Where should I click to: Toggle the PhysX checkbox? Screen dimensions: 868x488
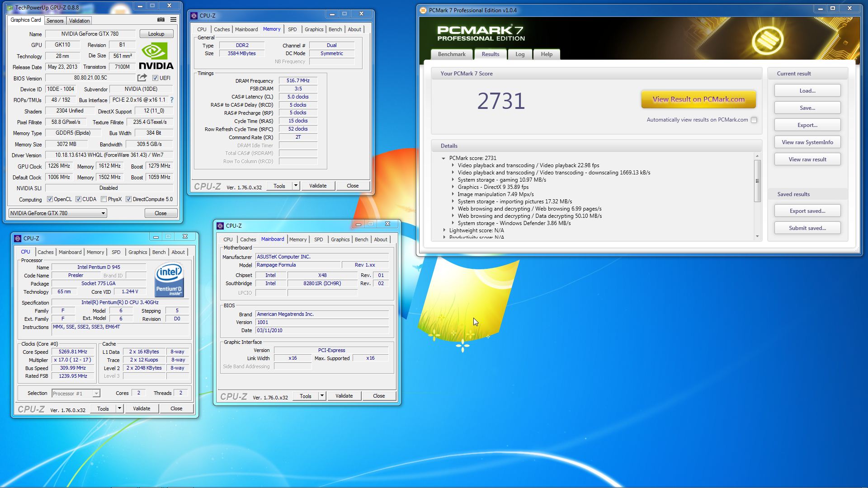pyautogui.click(x=104, y=199)
